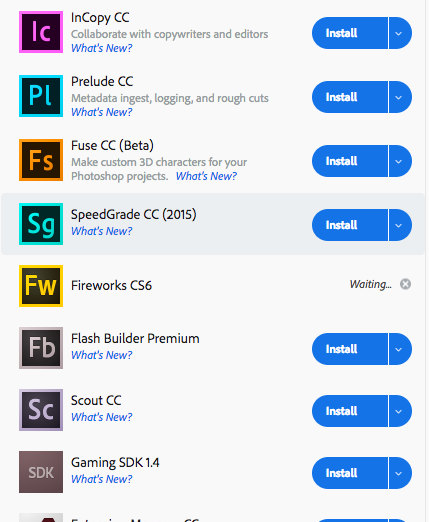This screenshot has width=429, height=522.
Task: Install Fuse CC (Beta)
Action: 350,161
